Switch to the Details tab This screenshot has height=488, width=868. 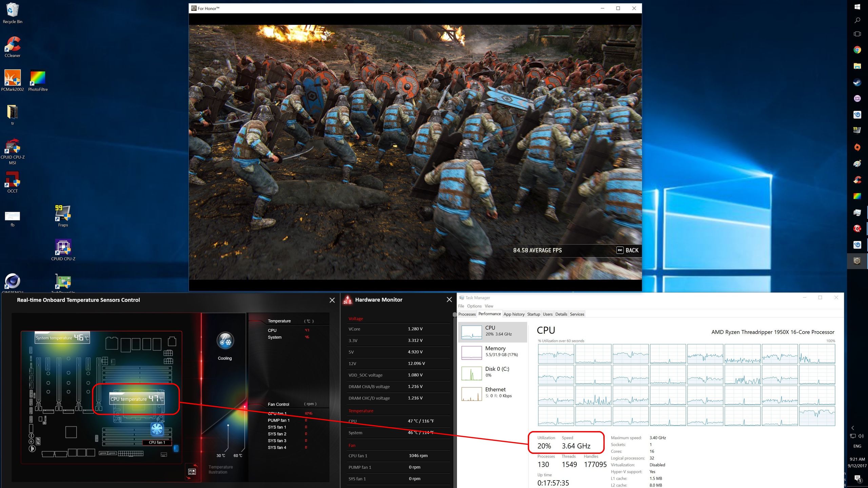coord(561,314)
